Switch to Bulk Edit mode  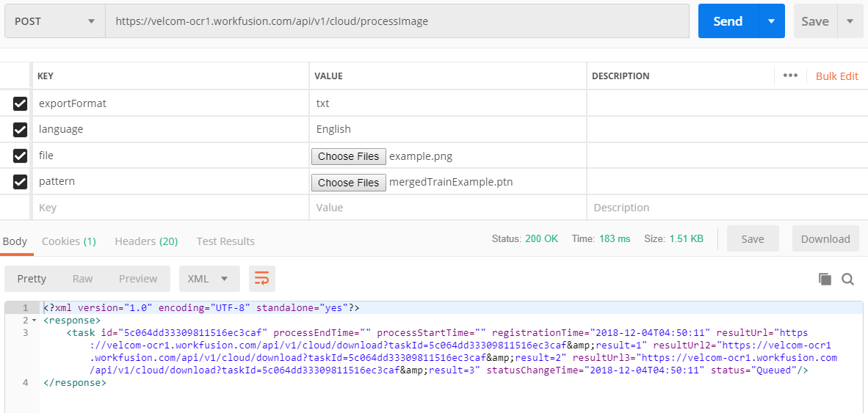[837, 76]
